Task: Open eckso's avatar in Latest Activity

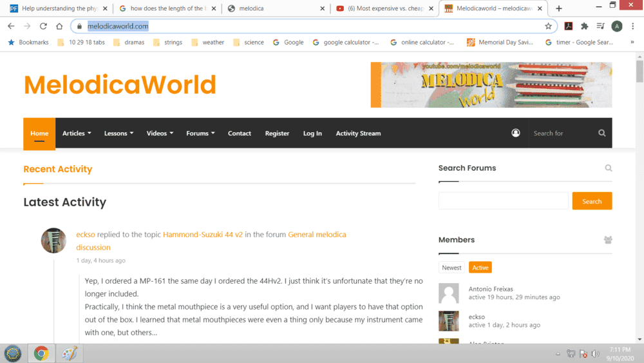Action: coord(53,240)
